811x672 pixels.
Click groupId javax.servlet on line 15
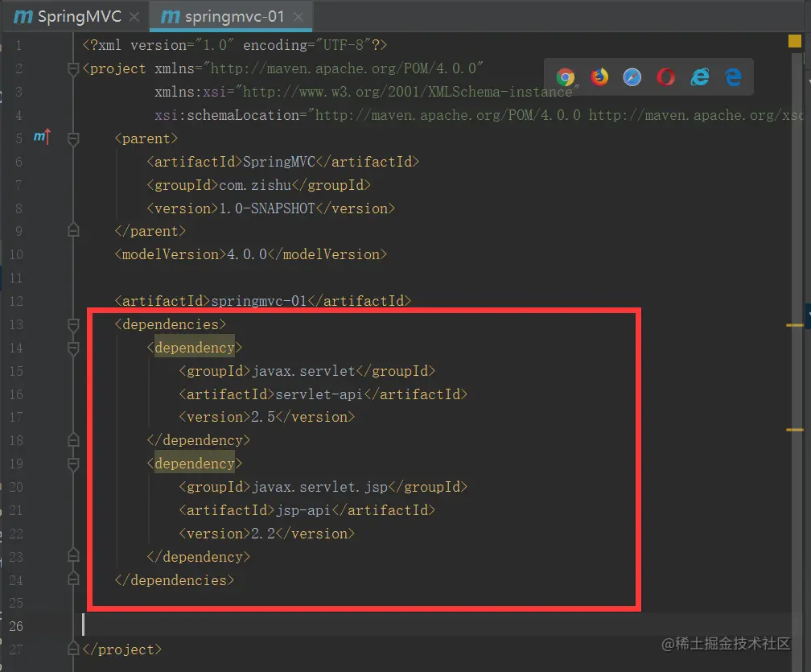pos(303,371)
